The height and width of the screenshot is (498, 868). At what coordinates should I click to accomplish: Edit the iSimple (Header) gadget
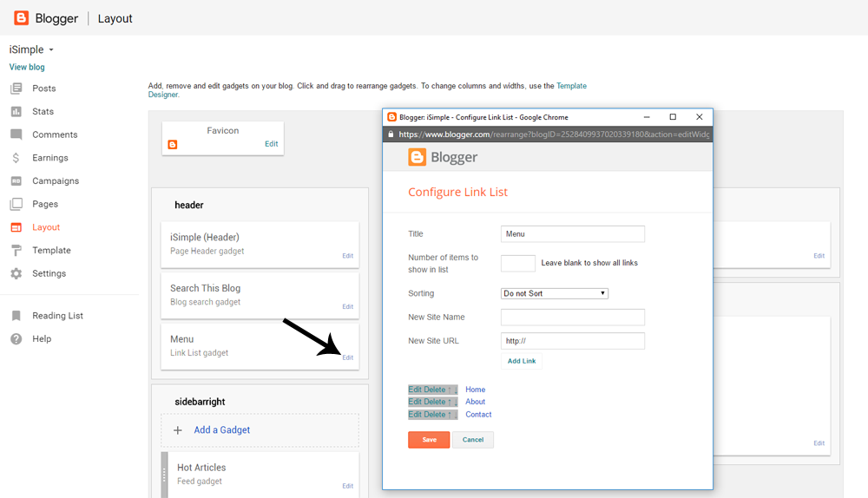point(348,256)
